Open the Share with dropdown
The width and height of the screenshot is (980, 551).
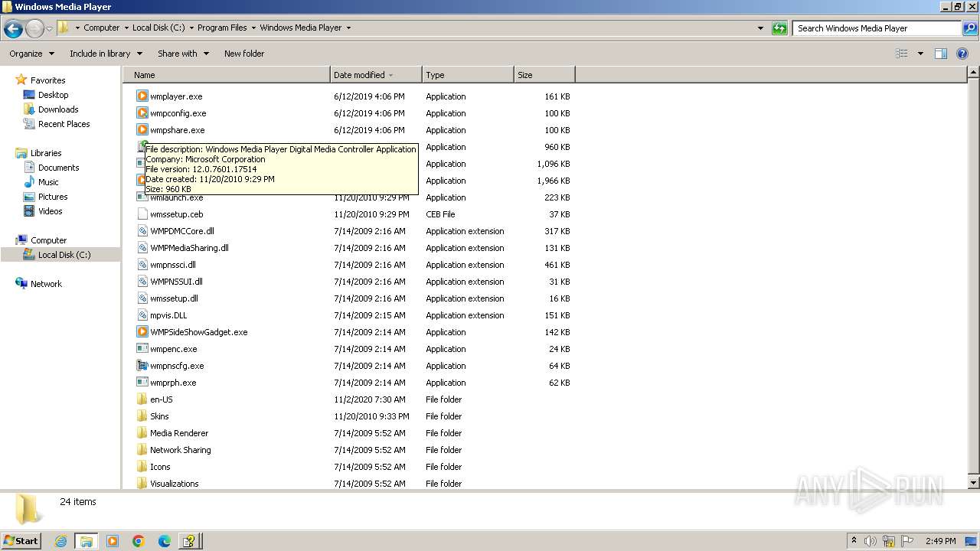(183, 54)
